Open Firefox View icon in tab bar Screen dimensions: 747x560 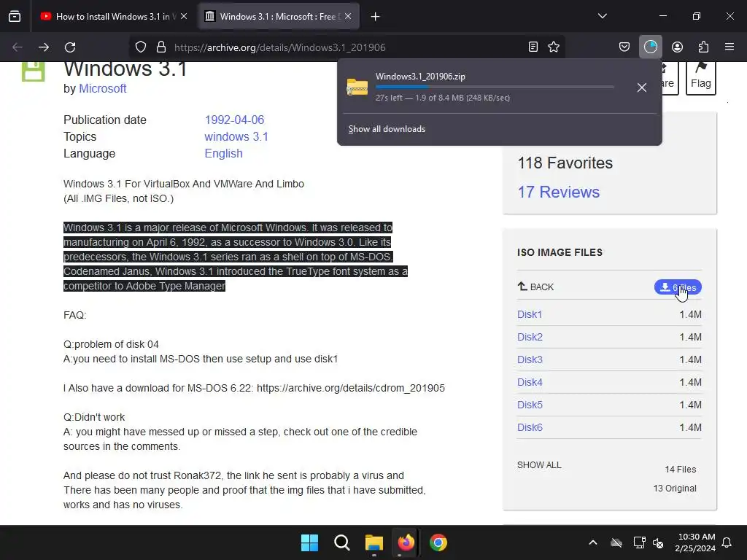(x=15, y=16)
